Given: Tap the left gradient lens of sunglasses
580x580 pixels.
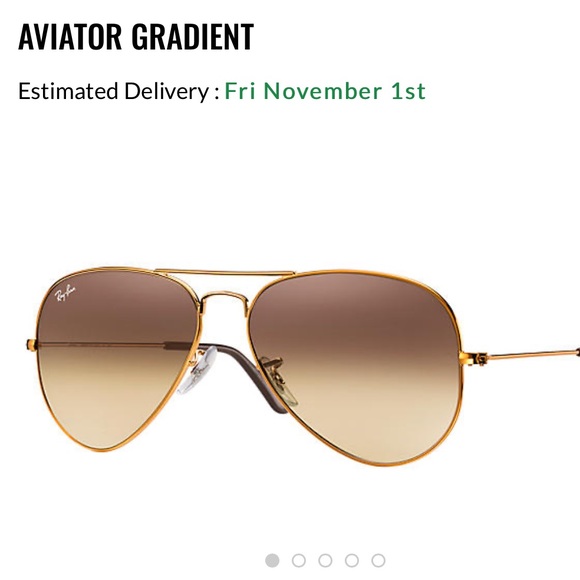Looking at the screenshot, I should 115,359.
